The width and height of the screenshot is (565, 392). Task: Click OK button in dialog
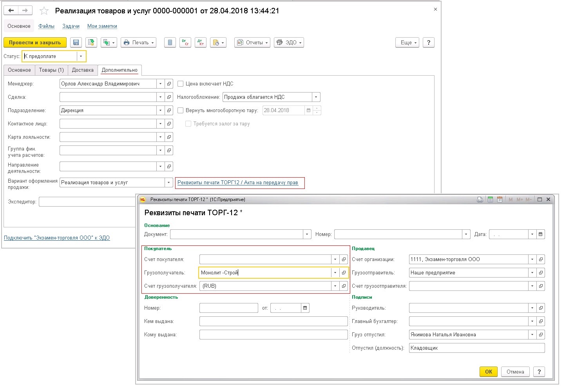(x=489, y=372)
